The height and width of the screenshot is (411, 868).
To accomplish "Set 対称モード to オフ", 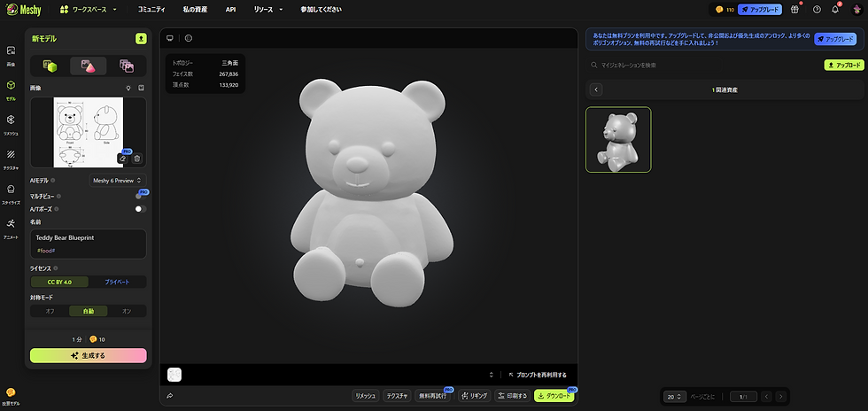I will pos(50,311).
